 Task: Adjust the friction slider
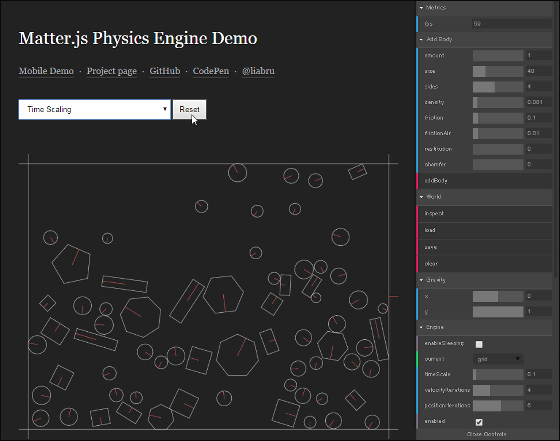pos(498,118)
